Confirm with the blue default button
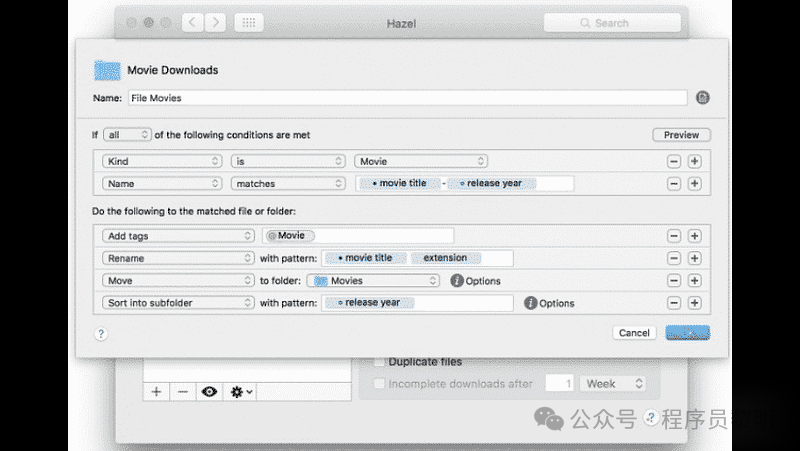 click(688, 333)
